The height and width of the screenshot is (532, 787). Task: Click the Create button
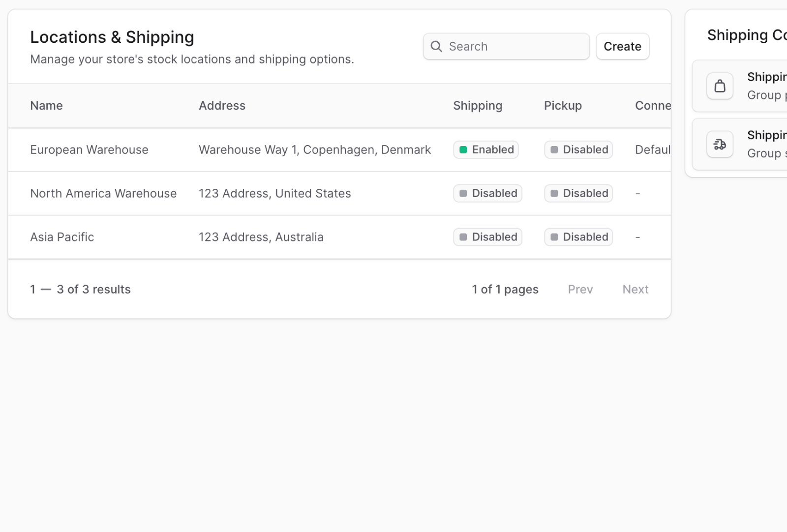tap(623, 46)
